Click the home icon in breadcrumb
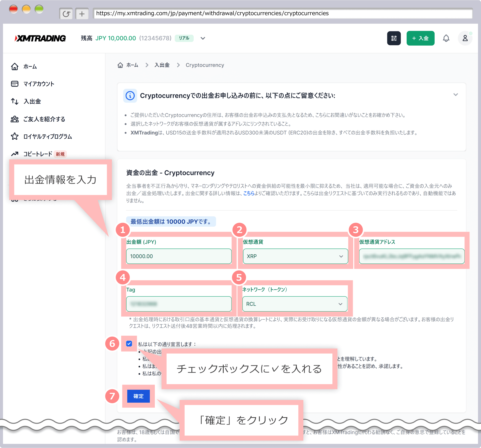The width and height of the screenshot is (481, 448). (x=120, y=65)
